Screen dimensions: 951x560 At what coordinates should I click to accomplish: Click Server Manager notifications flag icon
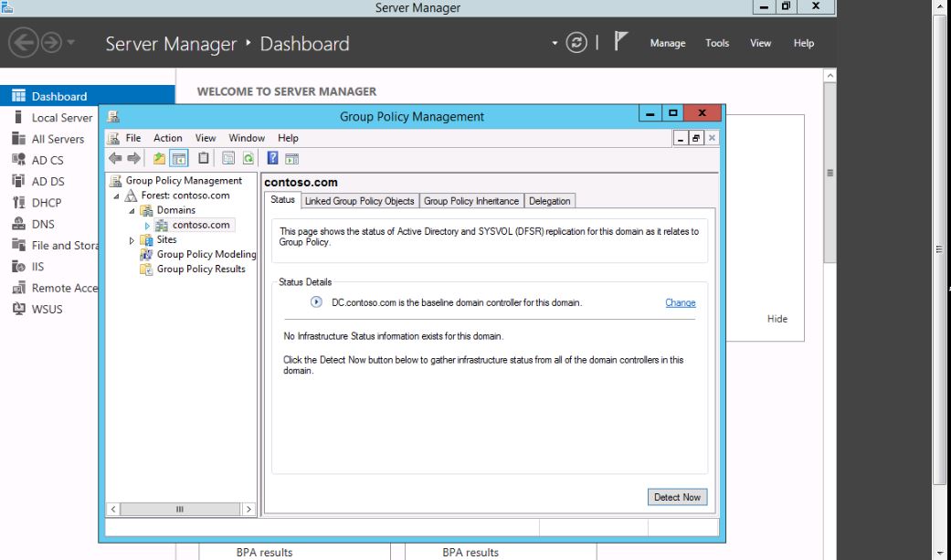621,43
